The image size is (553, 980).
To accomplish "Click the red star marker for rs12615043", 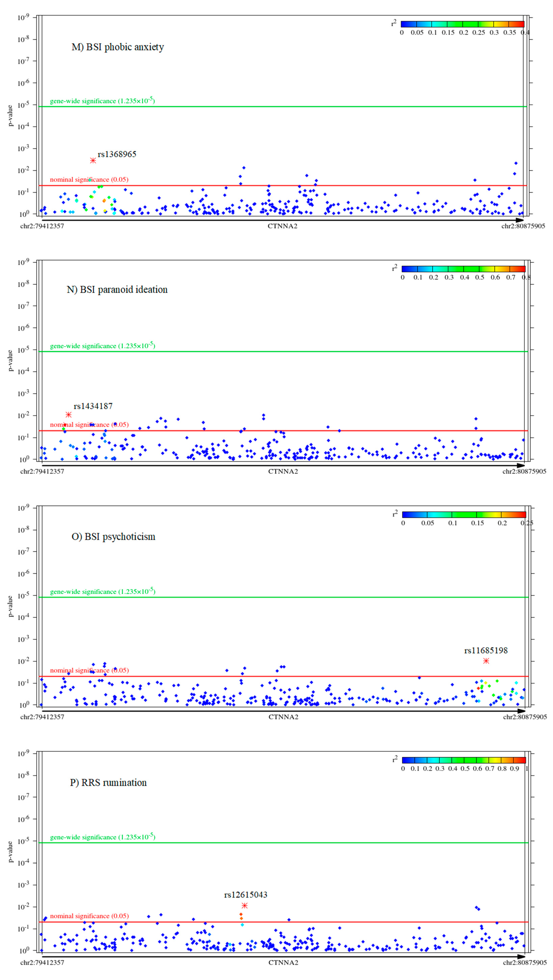I will [x=245, y=905].
